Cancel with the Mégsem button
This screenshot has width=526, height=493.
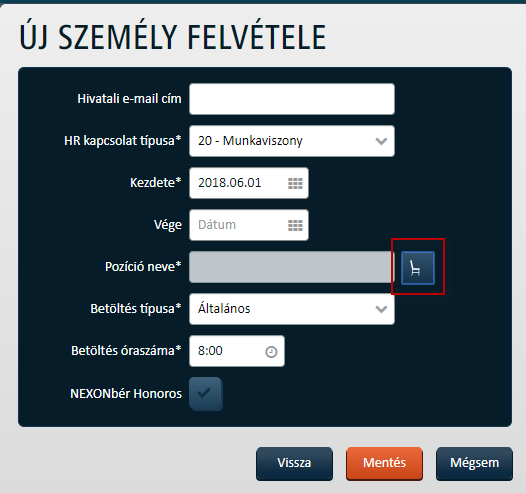click(x=474, y=463)
